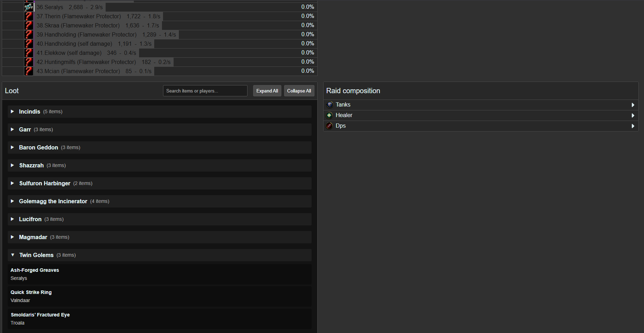Expand the Magmadar loot section
The image size is (644, 333).
pyautogui.click(x=160, y=237)
